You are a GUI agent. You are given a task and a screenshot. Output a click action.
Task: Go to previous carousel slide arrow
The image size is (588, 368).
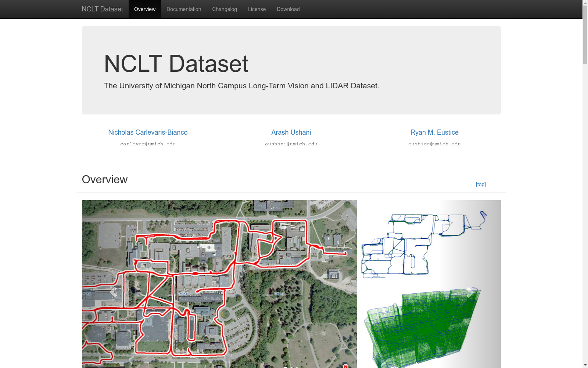click(113, 292)
